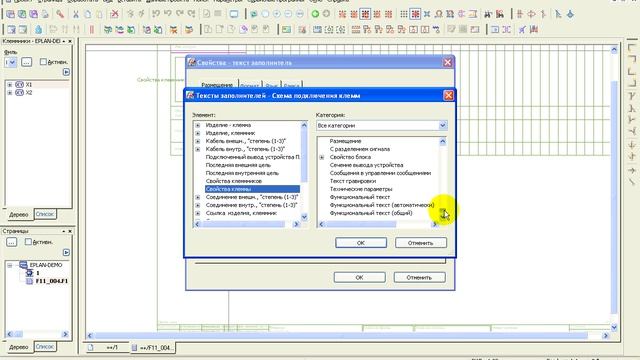640x360 pixels.
Task: Click the first icon in the top toolbar
Action: coord(11,14)
